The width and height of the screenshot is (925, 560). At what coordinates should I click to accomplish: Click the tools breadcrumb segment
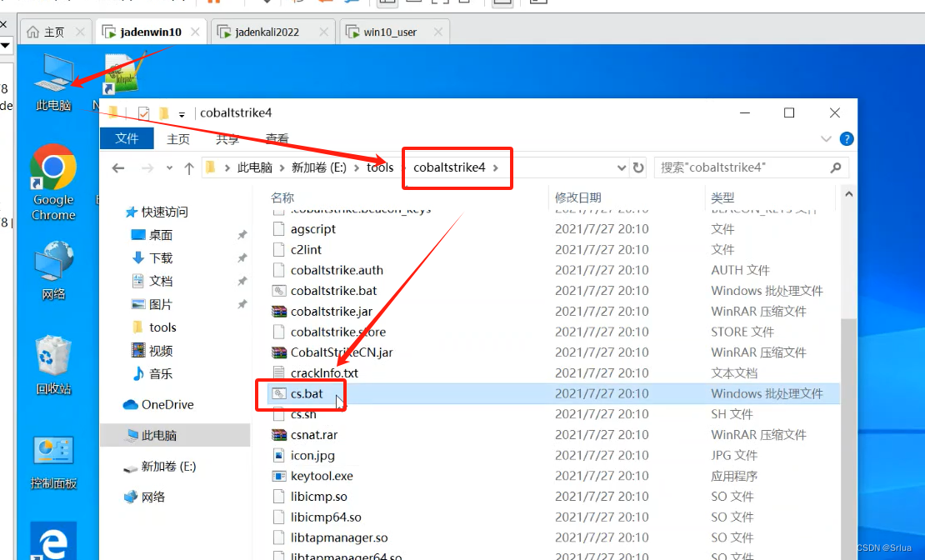(380, 167)
